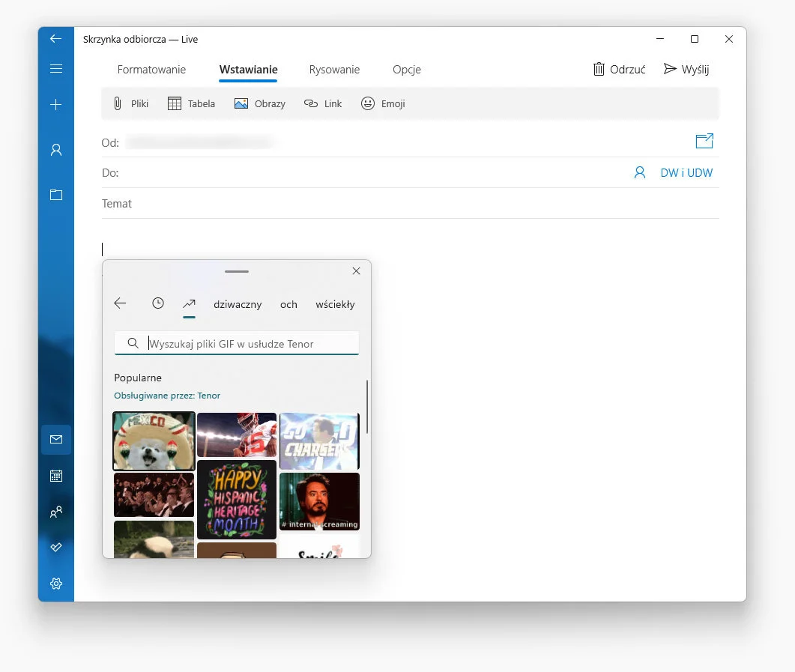This screenshot has height=672, width=795.
Task: Go back in the GIF picker with the arrow
Action: point(120,303)
